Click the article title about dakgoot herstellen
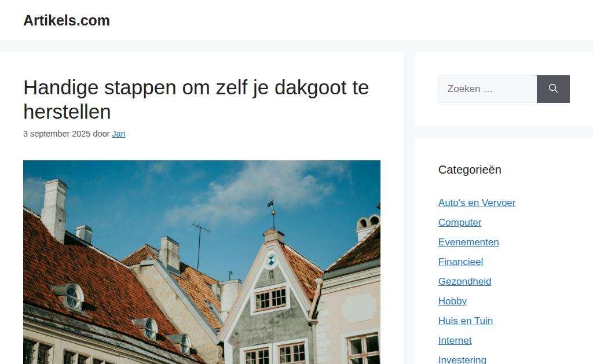This screenshot has width=593, height=364. tap(196, 100)
